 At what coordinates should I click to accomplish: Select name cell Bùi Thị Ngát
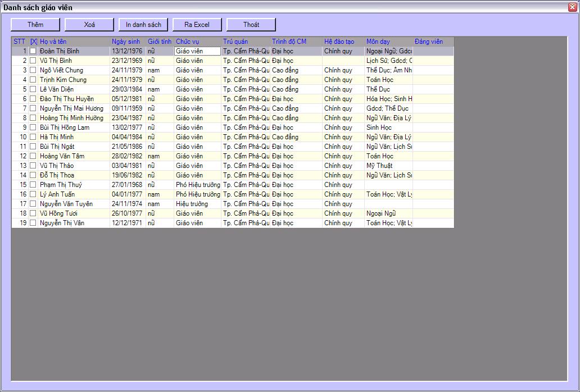(74, 147)
